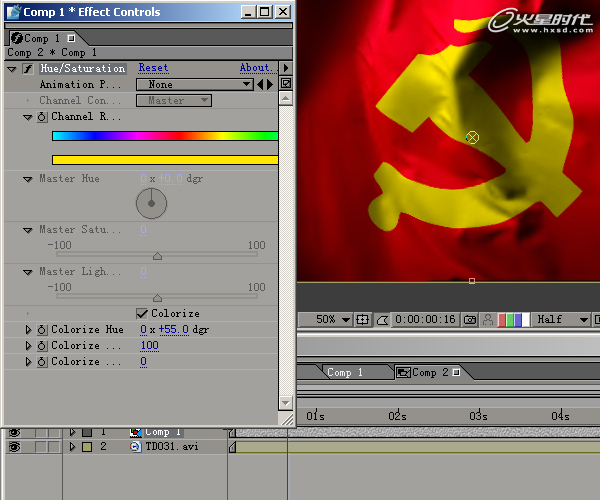Switch to the Comp 2 timeline tab

tap(430, 372)
